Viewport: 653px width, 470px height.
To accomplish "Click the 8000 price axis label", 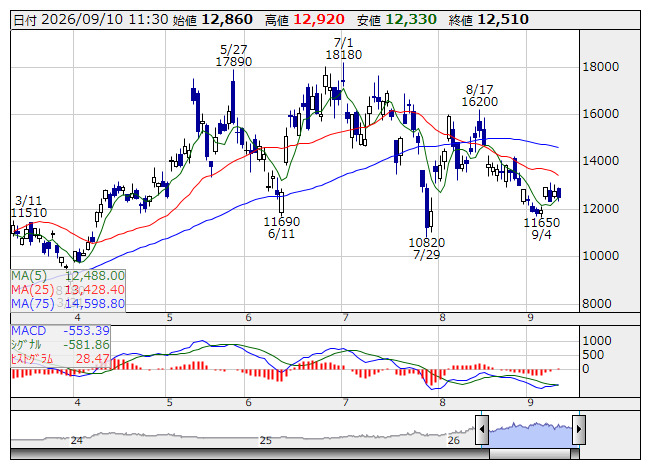I will point(597,303).
